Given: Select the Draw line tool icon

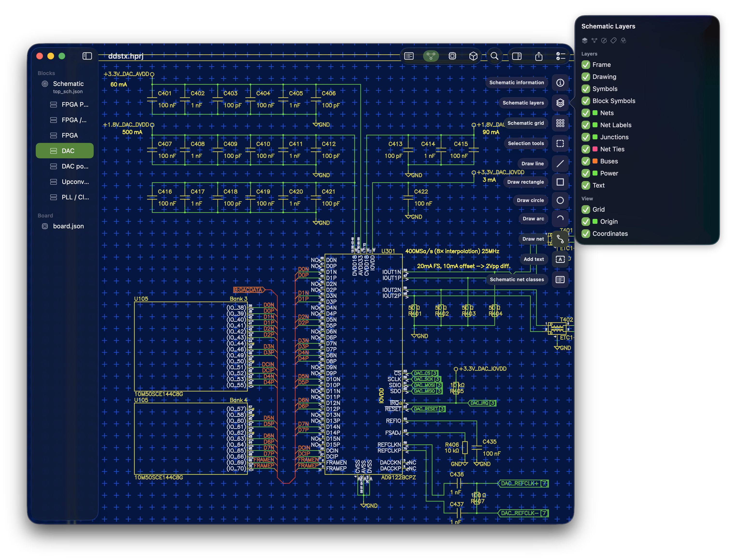Looking at the screenshot, I should click(x=560, y=164).
